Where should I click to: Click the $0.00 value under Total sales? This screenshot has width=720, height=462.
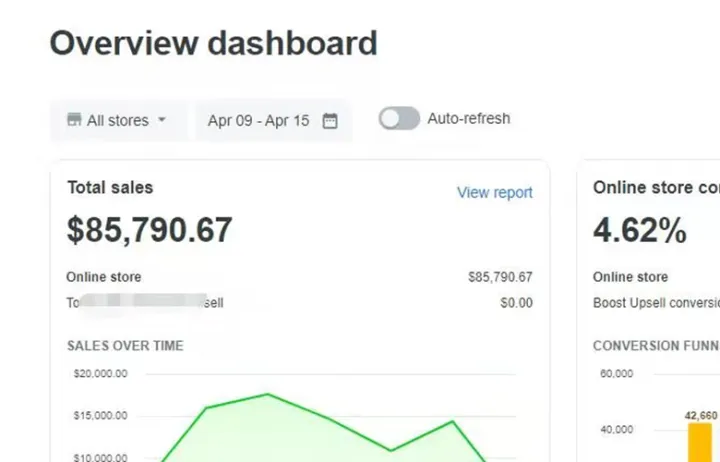(517, 303)
